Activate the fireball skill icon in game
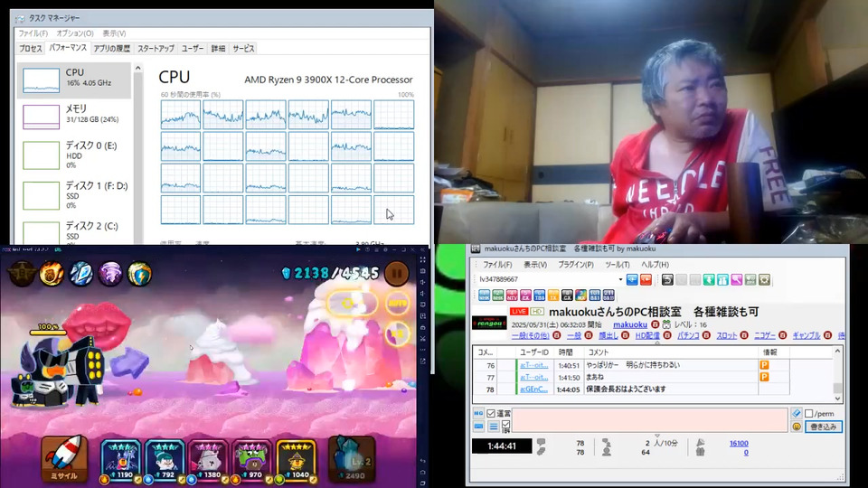This screenshot has width=868, height=488. (51, 273)
